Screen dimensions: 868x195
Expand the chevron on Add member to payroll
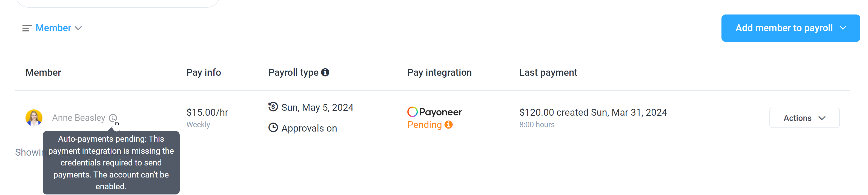pyautogui.click(x=843, y=28)
